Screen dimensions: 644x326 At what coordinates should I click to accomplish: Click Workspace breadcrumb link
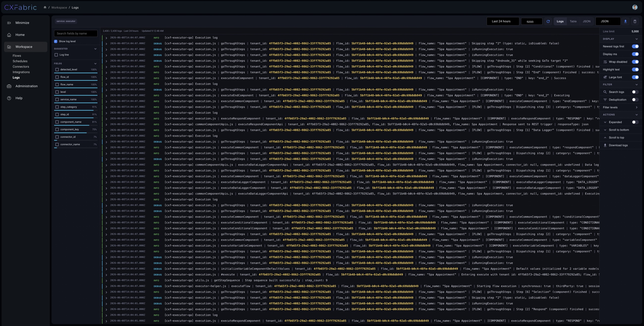point(59,7)
